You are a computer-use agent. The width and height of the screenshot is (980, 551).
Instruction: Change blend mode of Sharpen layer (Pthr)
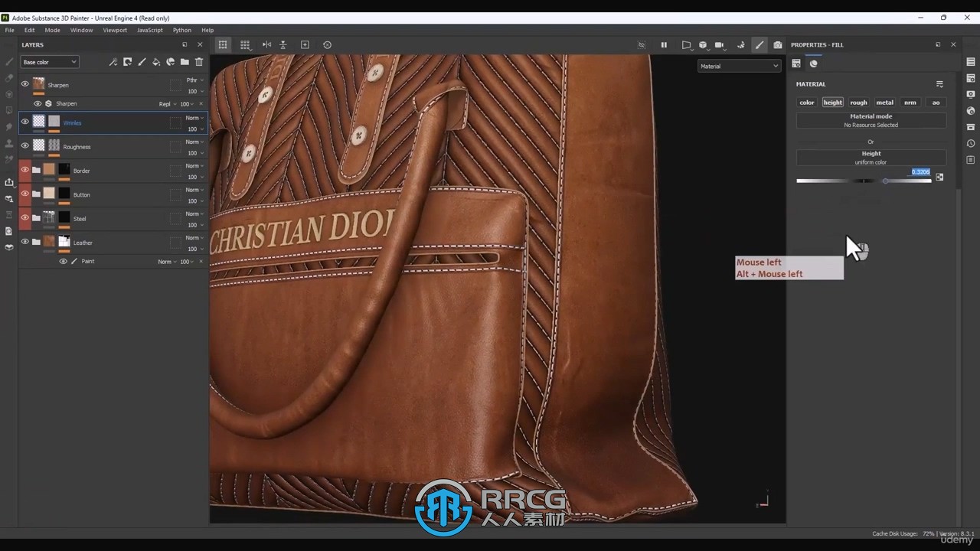(195, 80)
